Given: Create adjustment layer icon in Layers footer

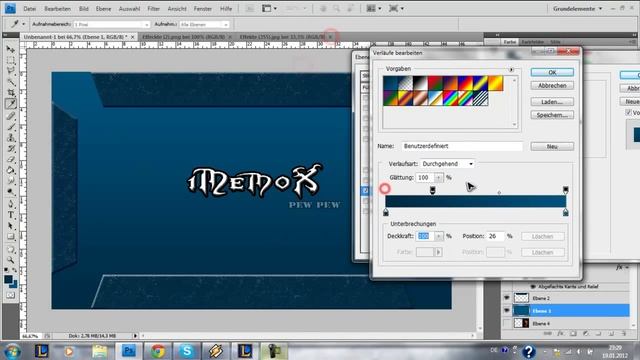Looking at the screenshot, I should 586,333.
